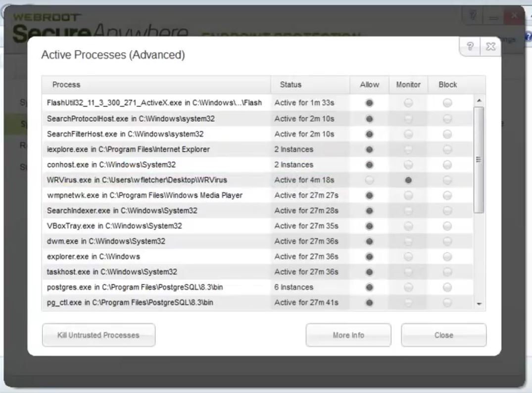Block SearchFilterHost.exe process

pyautogui.click(x=447, y=135)
